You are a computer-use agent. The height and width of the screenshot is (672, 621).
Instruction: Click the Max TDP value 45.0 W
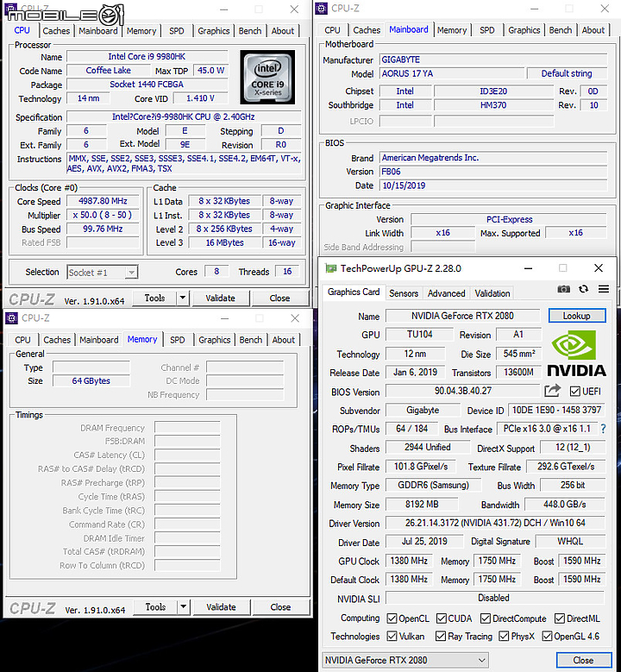pyautogui.click(x=210, y=70)
